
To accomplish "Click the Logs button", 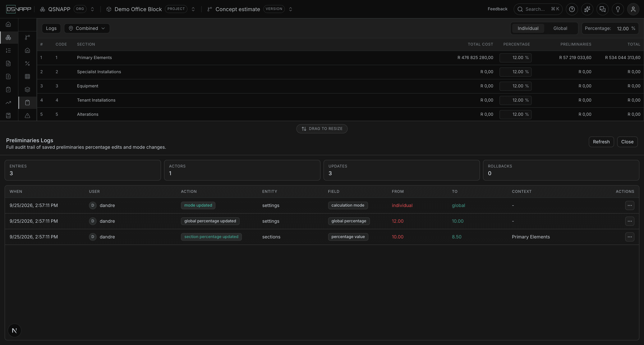I will (51, 28).
